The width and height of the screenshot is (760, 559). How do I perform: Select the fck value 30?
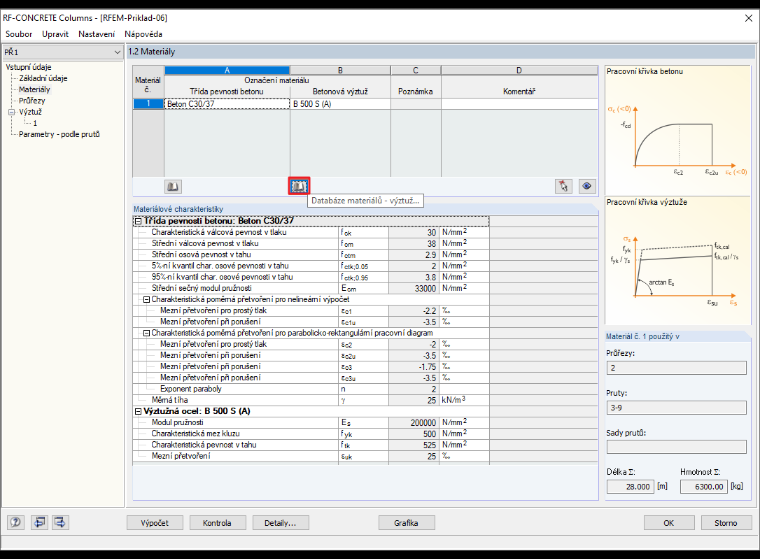[x=413, y=233]
